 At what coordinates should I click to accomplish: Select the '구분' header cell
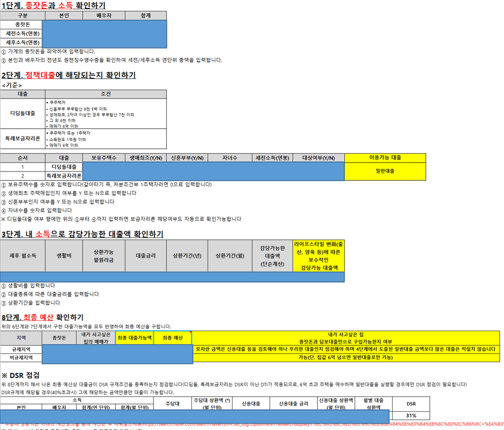(23, 16)
